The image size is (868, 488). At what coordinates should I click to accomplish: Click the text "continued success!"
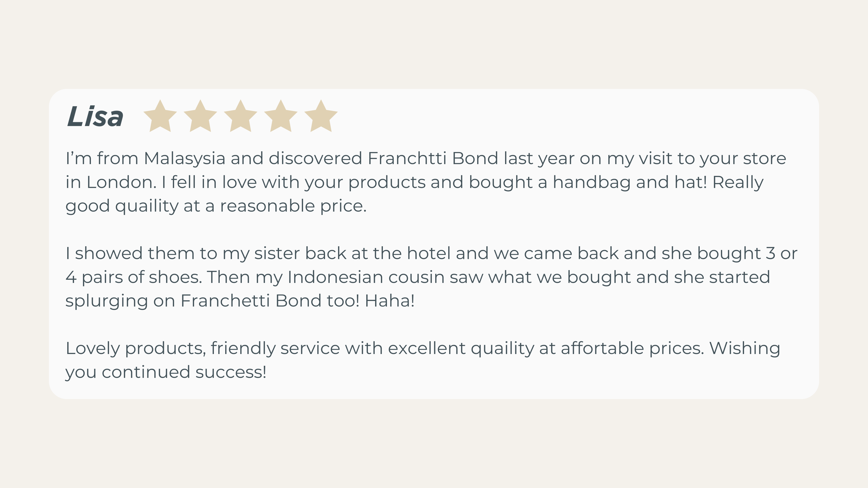(184, 372)
